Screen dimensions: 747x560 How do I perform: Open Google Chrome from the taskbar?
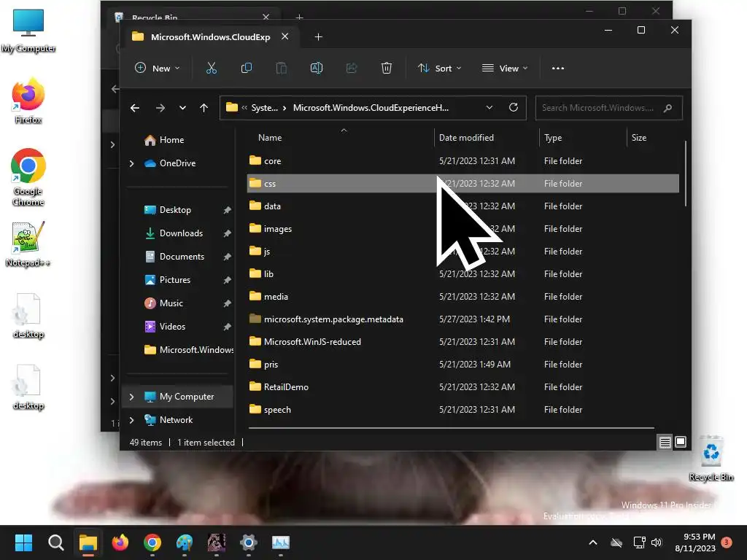(152, 542)
